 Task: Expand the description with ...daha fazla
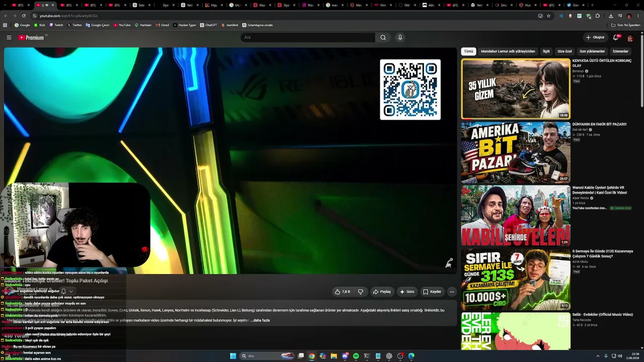pyautogui.click(x=260, y=320)
